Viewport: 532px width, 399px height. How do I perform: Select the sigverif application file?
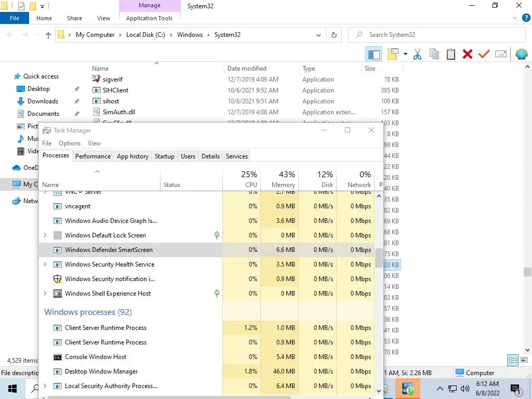pyautogui.click(x=112, y=79)
